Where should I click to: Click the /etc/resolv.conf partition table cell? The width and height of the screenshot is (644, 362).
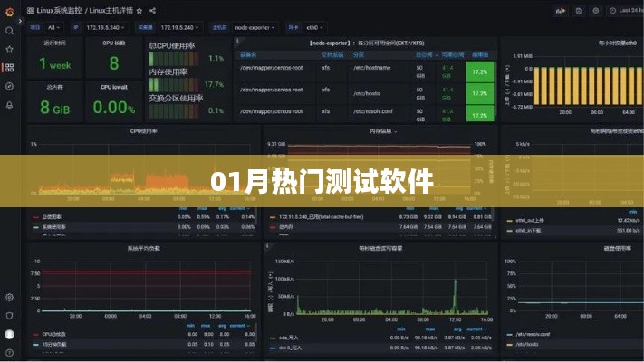coord(373,111)
